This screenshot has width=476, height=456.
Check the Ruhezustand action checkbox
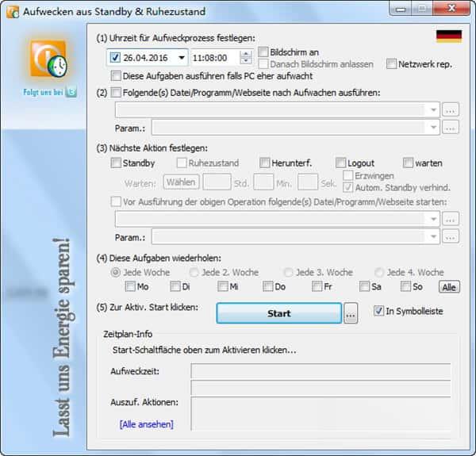tap(182, 163)
